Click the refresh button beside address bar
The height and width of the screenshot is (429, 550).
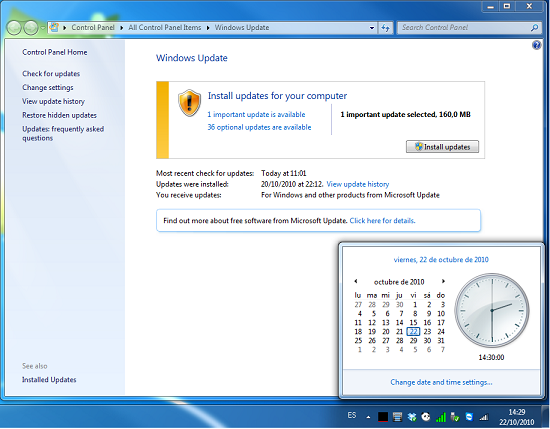[385, 28]
